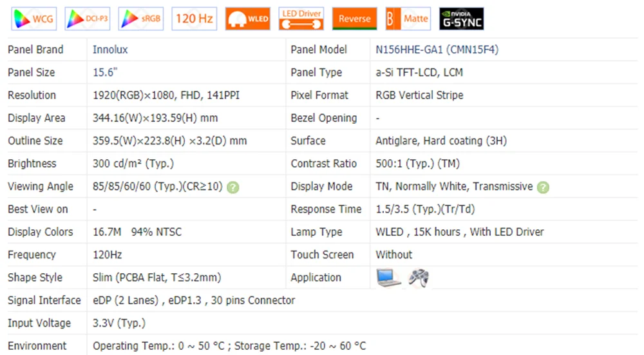This screenshot has height=355, width=644.
Task: Click the Pixel Format label
Action: [x=319, y=95]
